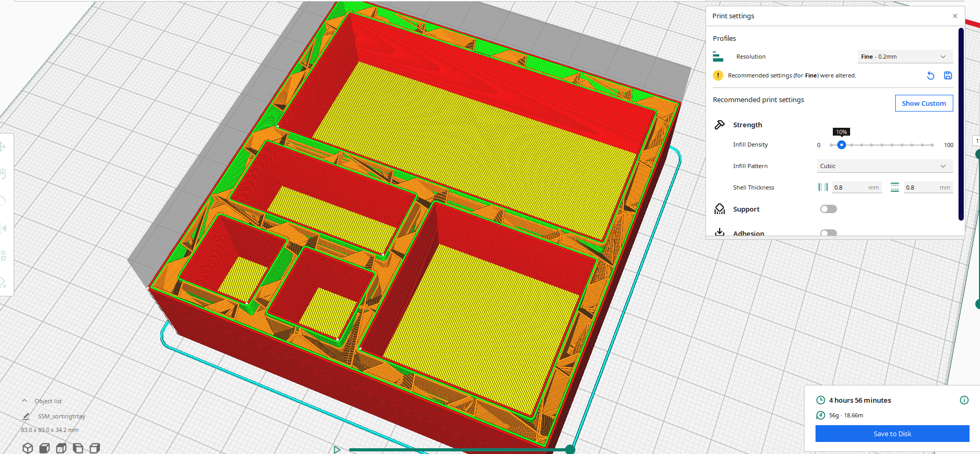Select the right side view cube icon
980x454 pixels.
(95, 448)
